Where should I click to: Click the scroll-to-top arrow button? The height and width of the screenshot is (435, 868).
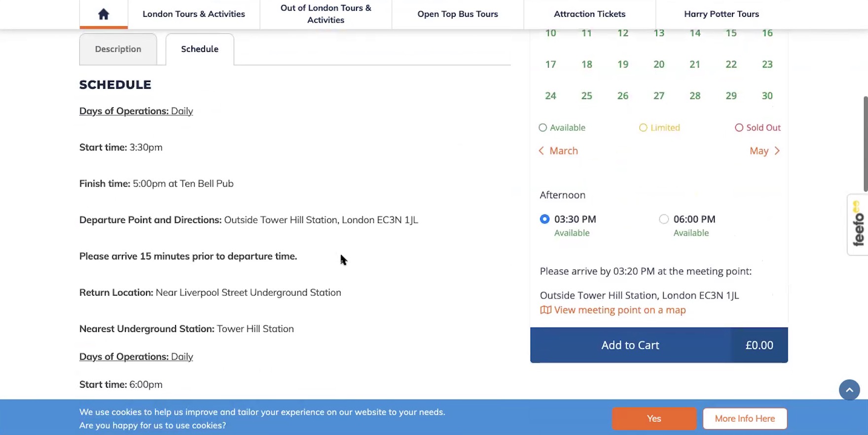point(849,390)
